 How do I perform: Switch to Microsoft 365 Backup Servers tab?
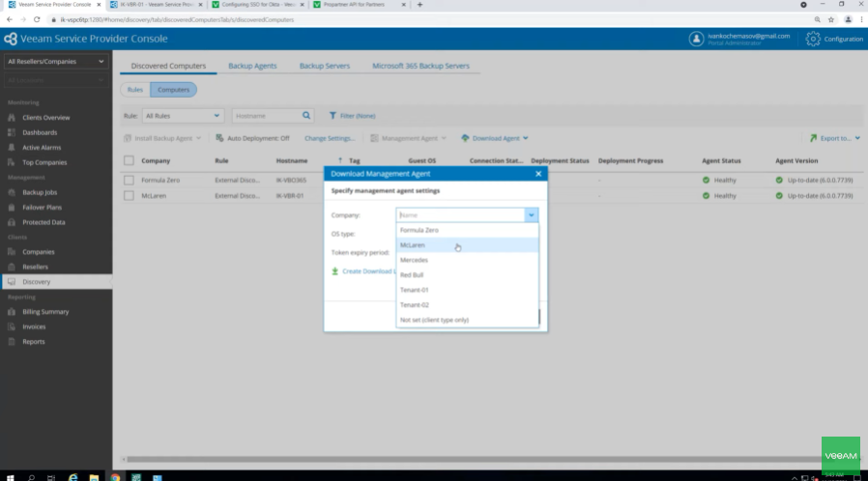420,66
